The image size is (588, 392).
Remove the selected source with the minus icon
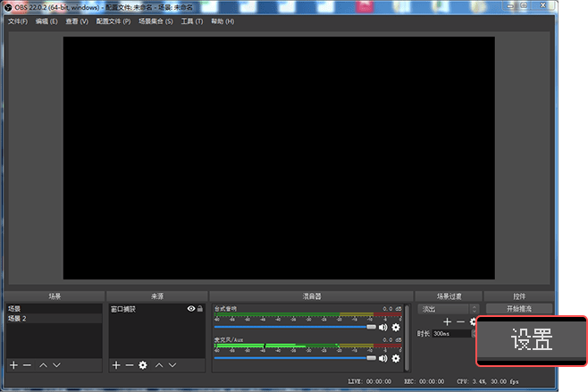tap(130, 365)
